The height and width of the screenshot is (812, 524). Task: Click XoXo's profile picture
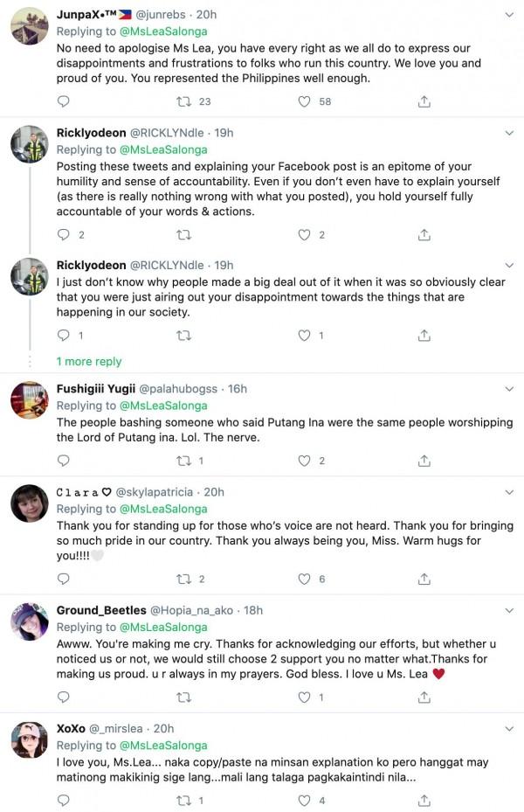pyautogui.click(x=30, y=739)
